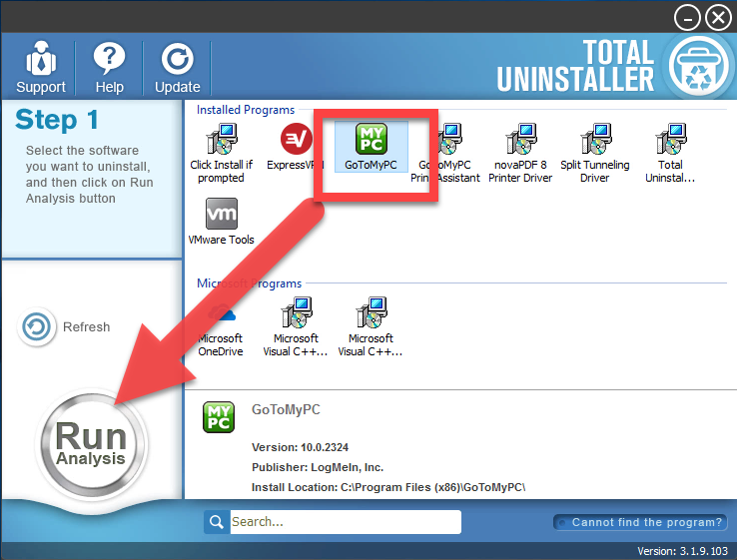Image resolution: width=737 pixels, height=560 pixels.
Task: Click the Publisher: LogMeIn, Inc. text
Action: (318, 467)
